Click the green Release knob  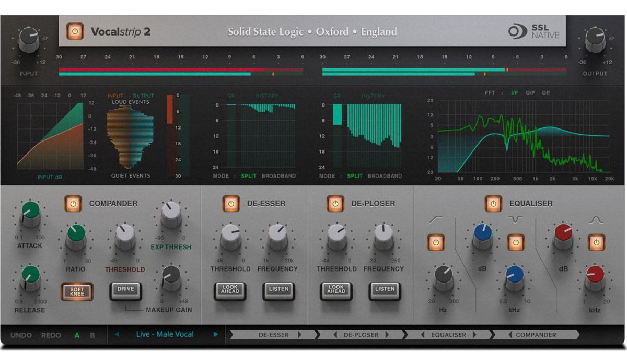coord(30,277)
